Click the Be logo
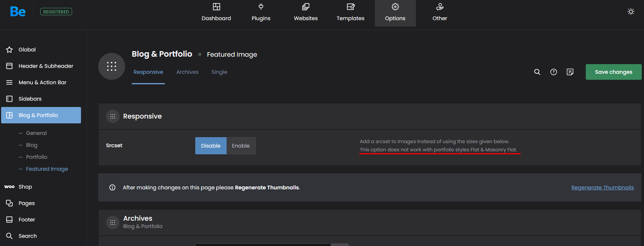Screen dimensions: 644x246 [x=18, y=12]
